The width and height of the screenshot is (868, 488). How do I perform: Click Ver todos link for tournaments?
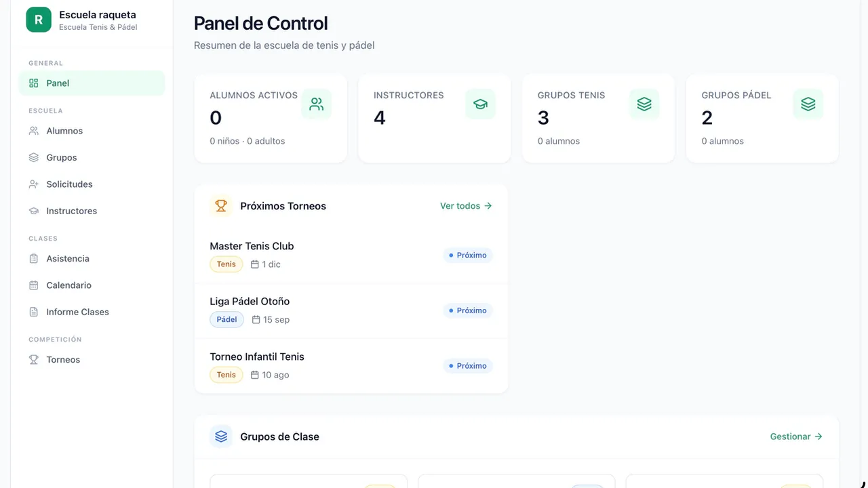[x=466, y=206]
